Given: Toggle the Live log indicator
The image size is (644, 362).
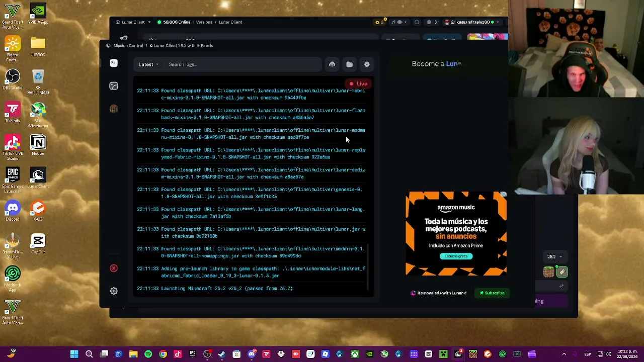Looking at the screenshot, I should [359, 83].
